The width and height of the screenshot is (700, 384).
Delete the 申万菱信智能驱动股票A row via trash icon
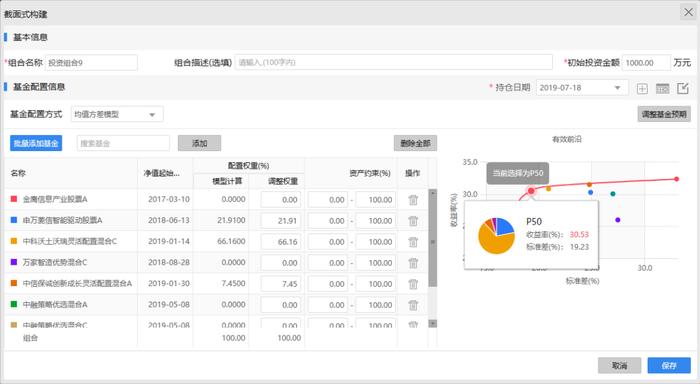point(413,221)
